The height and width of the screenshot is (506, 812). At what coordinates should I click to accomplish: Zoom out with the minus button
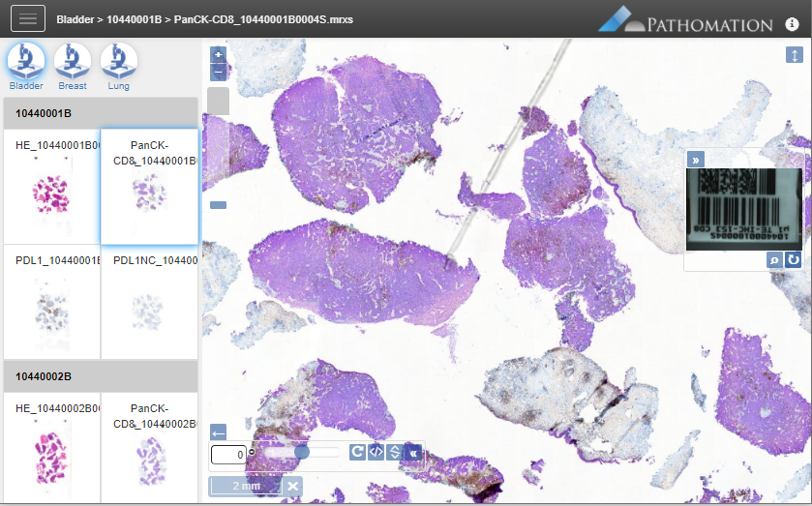click(218, 72)
